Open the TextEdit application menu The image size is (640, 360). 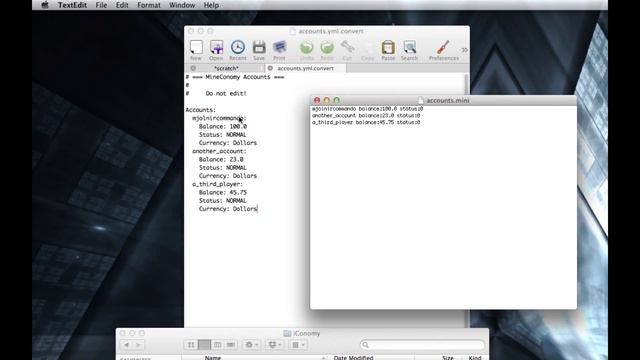72,5
